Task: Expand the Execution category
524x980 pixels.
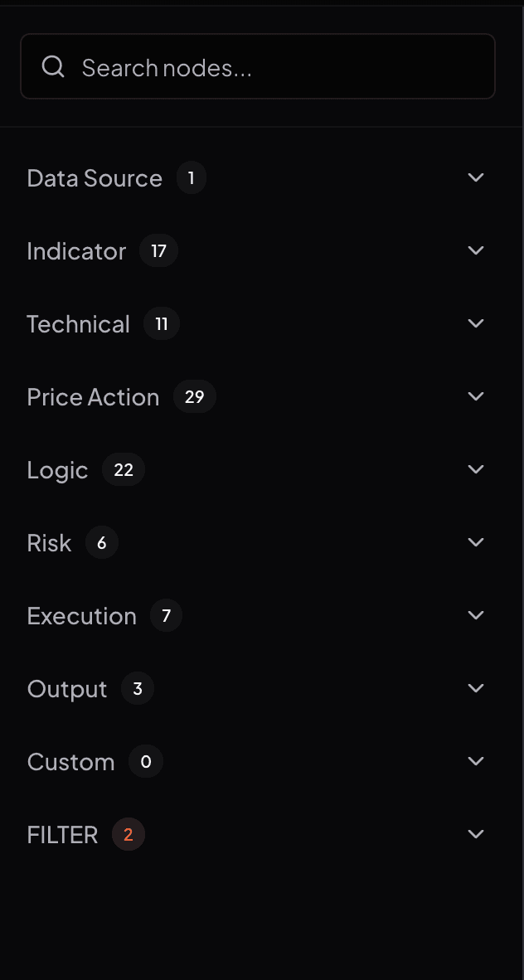Action: (x=476, y=615)
